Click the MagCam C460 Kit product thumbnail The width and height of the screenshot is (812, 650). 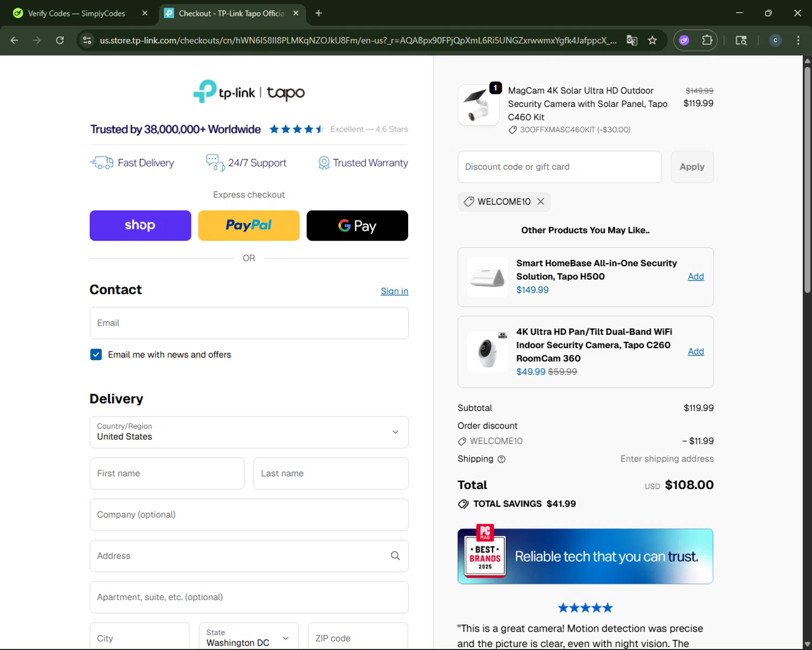pos(479,105)
